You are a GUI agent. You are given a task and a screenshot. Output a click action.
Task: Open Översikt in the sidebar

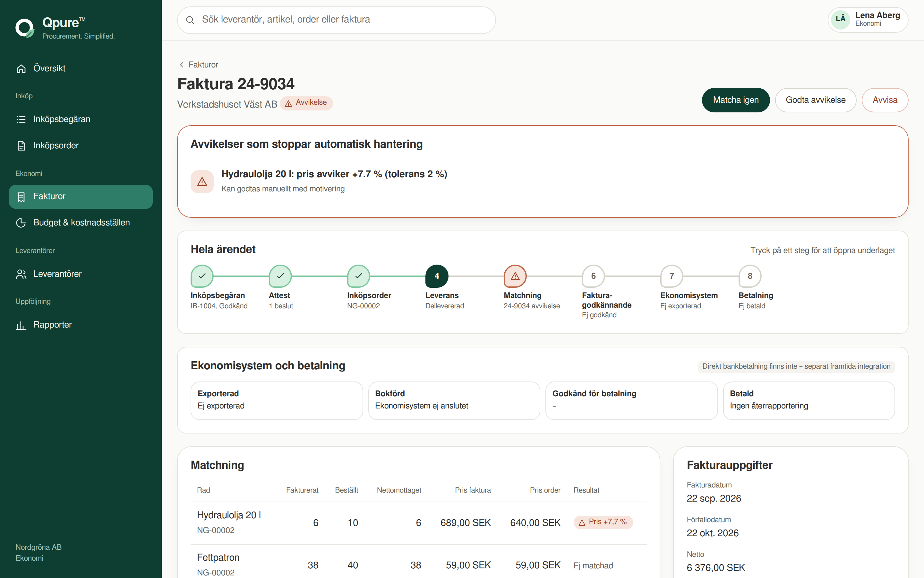pyautogui.click(x=81, y=68)
